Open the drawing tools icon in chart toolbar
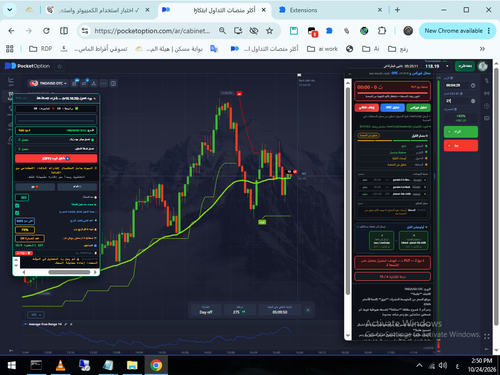 point(94,83)
